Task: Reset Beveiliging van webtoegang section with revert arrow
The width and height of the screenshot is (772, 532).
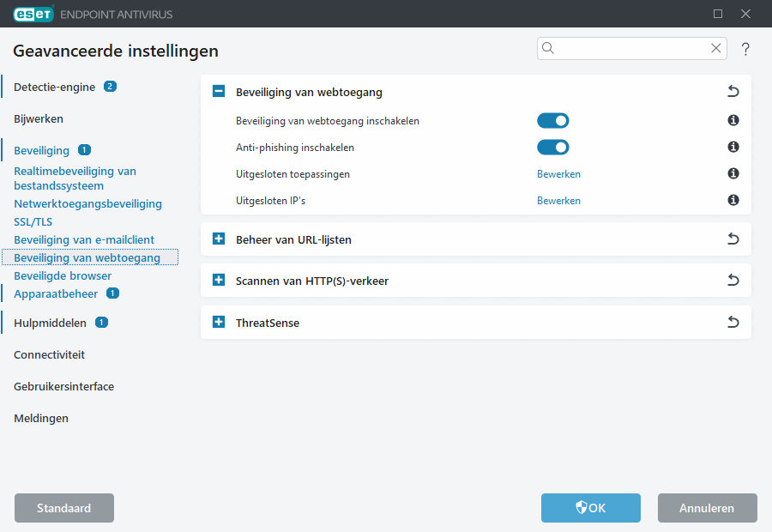Action: (733, 92)
